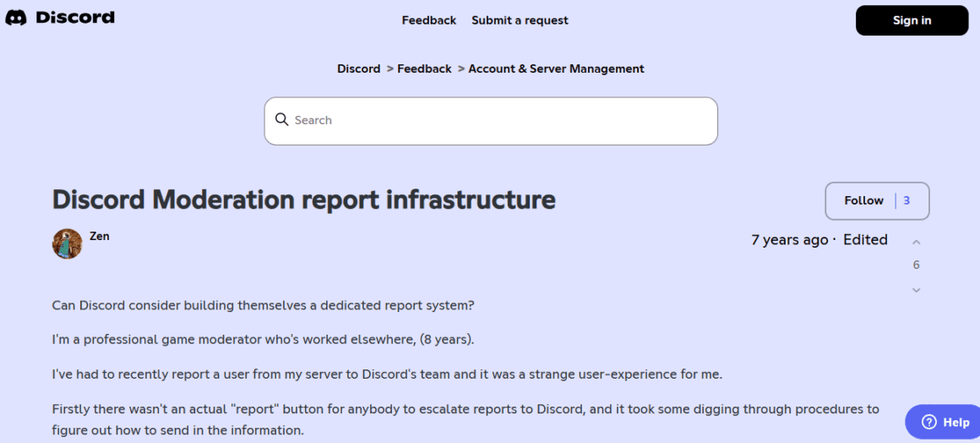This screenshot has width=980, height=443.
Task: Focus the Search field
Action: [x=491, y=121]
